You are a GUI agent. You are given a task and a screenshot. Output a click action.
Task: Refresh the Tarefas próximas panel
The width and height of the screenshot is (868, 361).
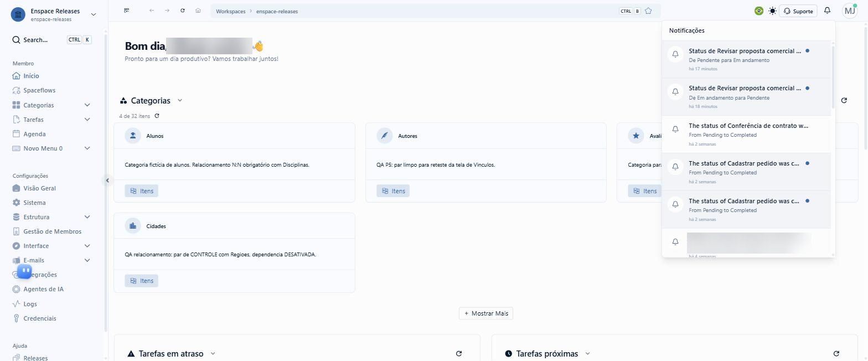pos(836,353)
